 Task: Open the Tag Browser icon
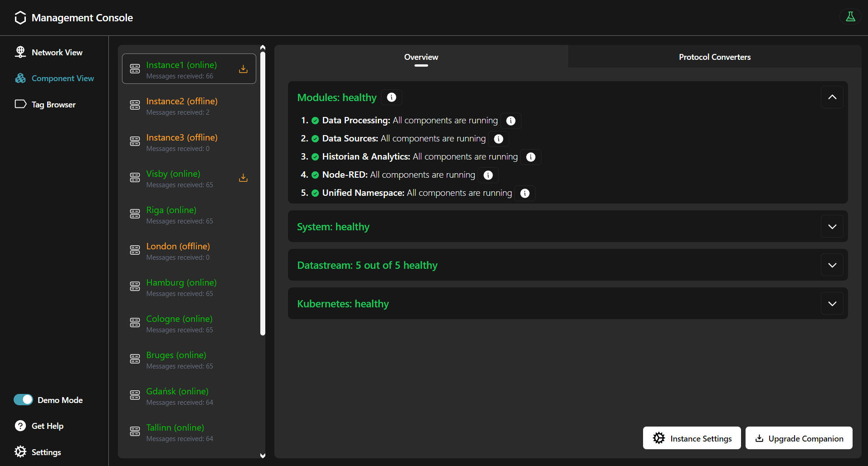[20, 104]
